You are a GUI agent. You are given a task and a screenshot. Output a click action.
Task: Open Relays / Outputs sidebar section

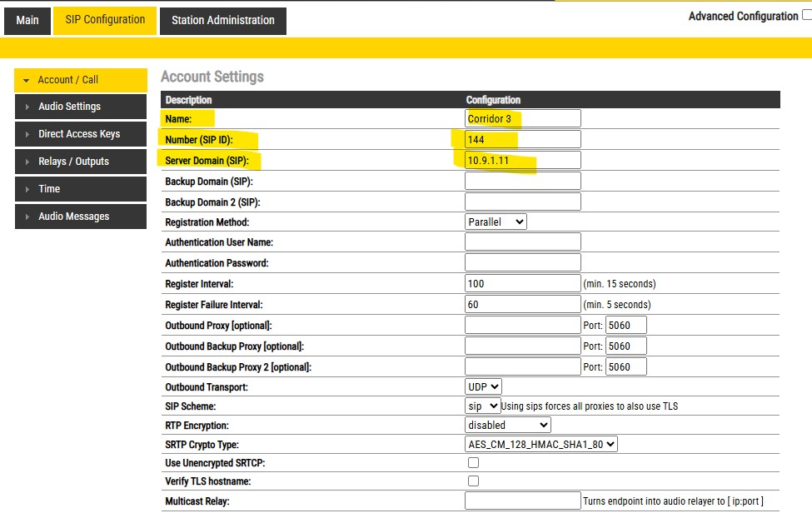pyautogui.click(x=81, y=162)
